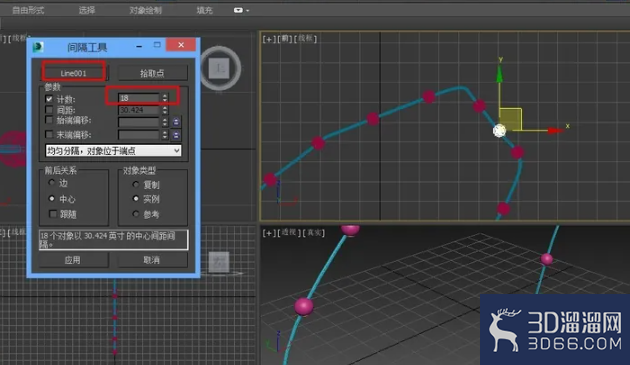Close the 间隔工具 dialog
630x365 pixels.
(181, 45)
